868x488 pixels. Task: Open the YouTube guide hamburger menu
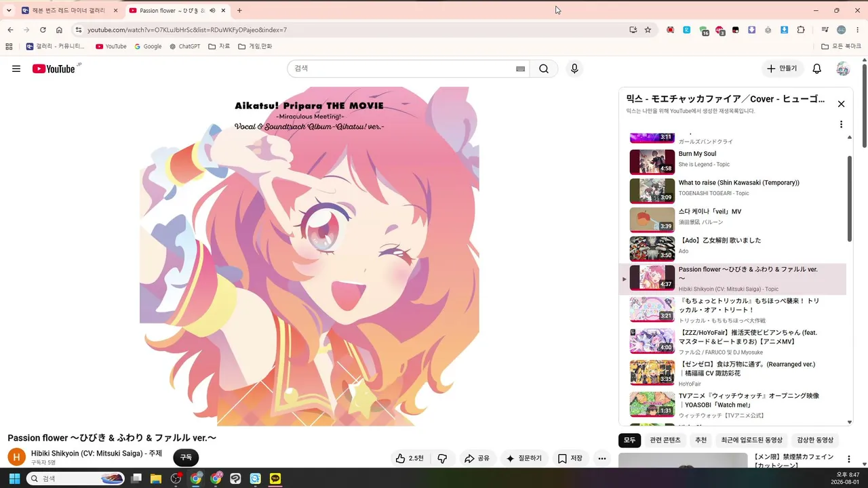point(16,68)
